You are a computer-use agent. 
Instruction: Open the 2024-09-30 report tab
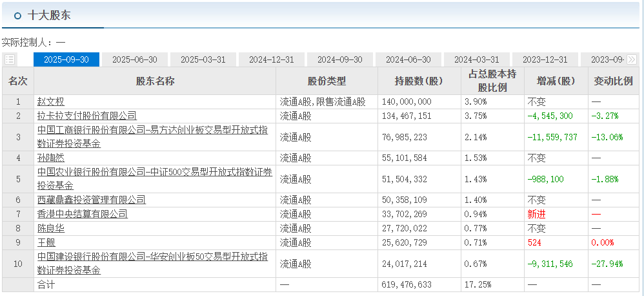pyautogui.click(x=339, y=59)
